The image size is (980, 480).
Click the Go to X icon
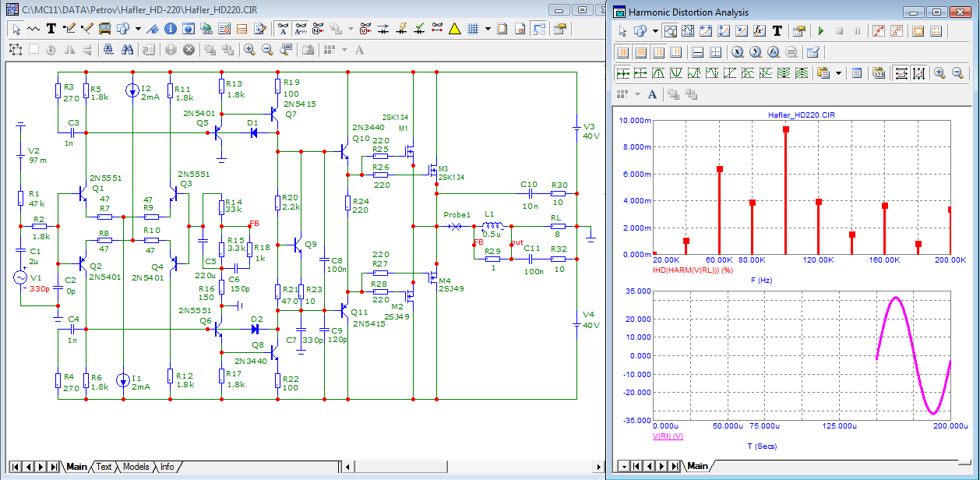tap(738, 52)
